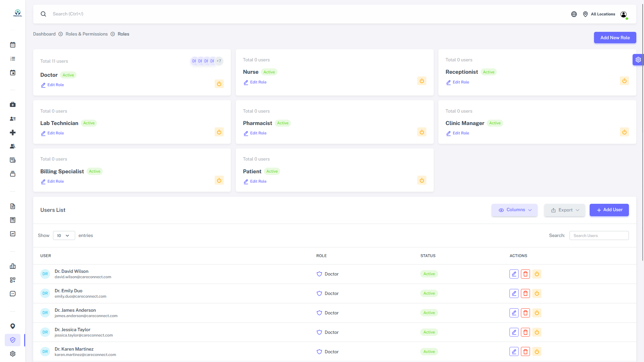Sort by the USER column header
The height and width of the screenshot is (362, 644).
pos(46,256)
